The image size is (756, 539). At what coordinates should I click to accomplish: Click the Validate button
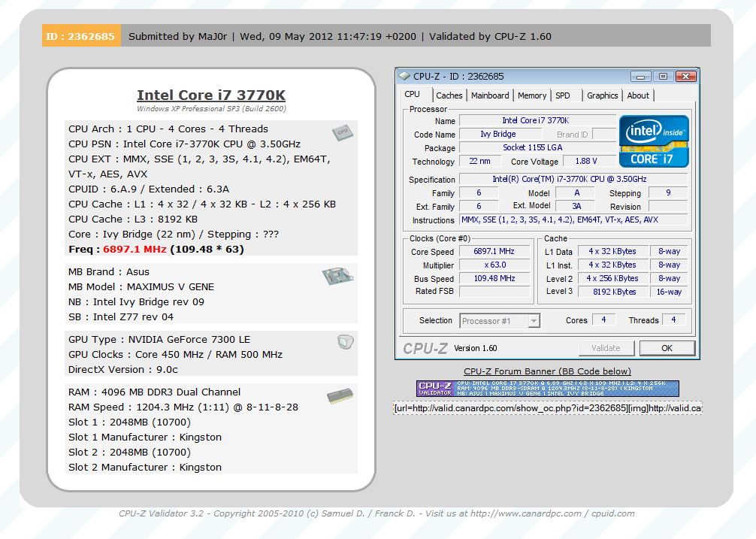coord(606,348)
